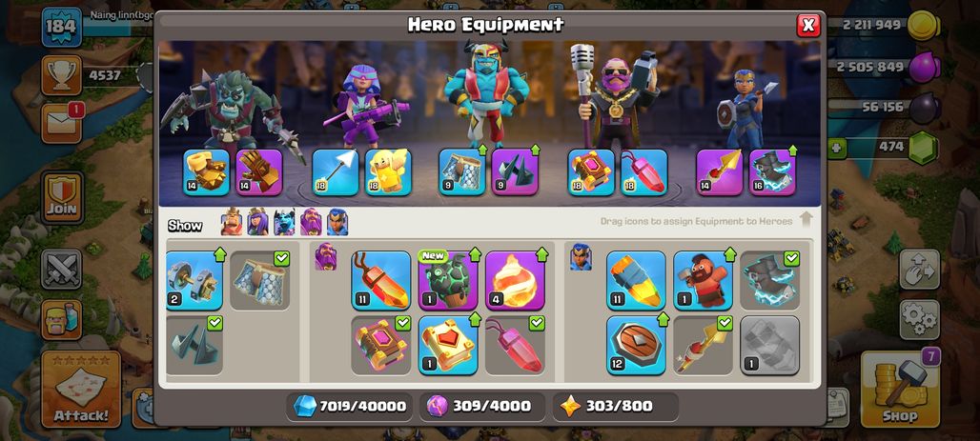Start the Attack! button
The image size is (980, 441).
(x=81, y=390)
